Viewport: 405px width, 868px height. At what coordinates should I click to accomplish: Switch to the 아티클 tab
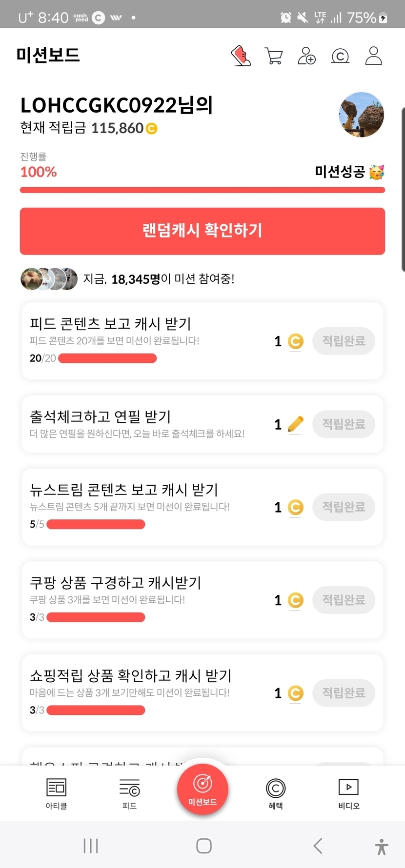coord(56,793)
